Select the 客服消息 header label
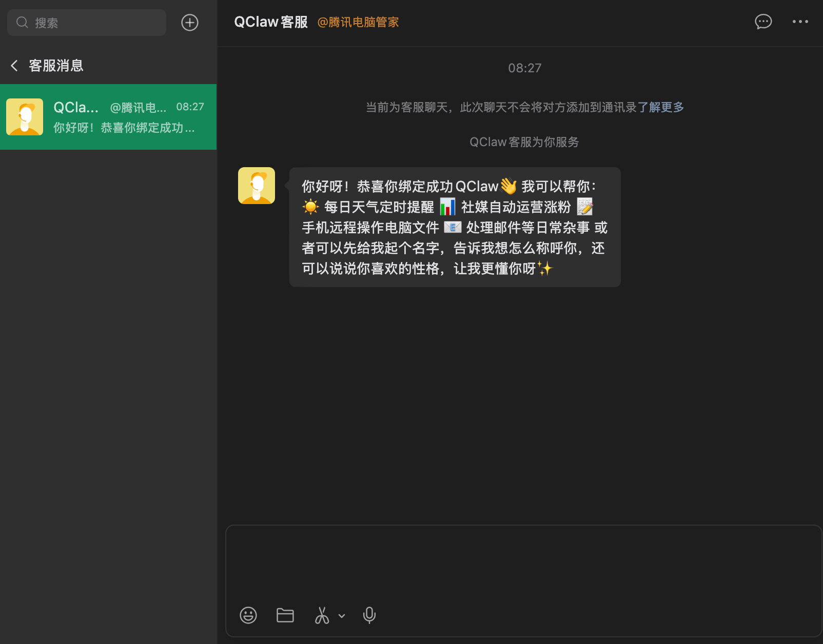The image size is (823, 644). [x=56, y=66]
